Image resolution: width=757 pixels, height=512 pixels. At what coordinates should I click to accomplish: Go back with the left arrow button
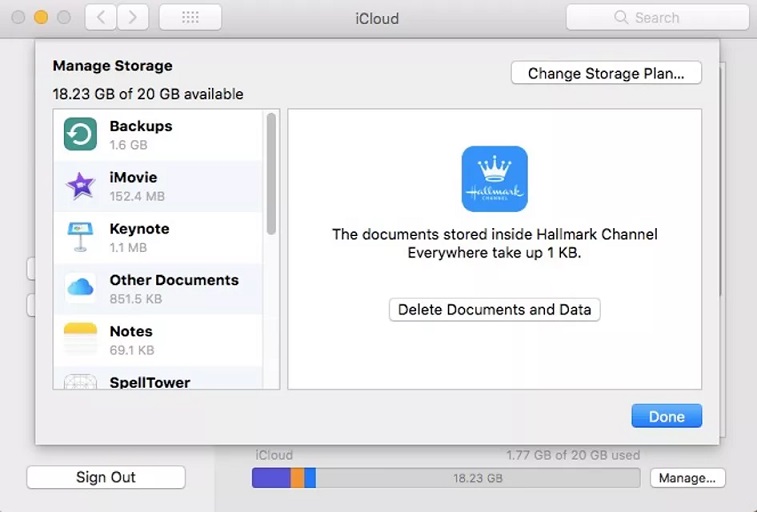pyautogui.click(x=100, y=18)
